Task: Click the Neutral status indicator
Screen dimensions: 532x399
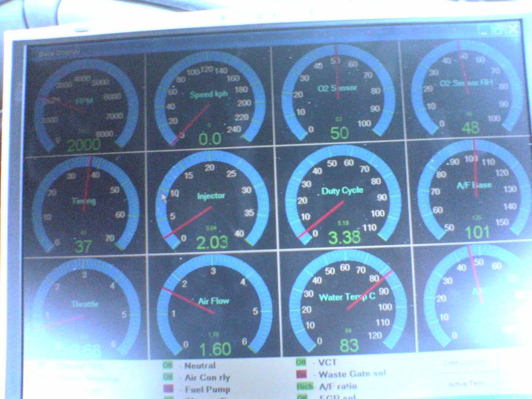Action: click(168, 365)
